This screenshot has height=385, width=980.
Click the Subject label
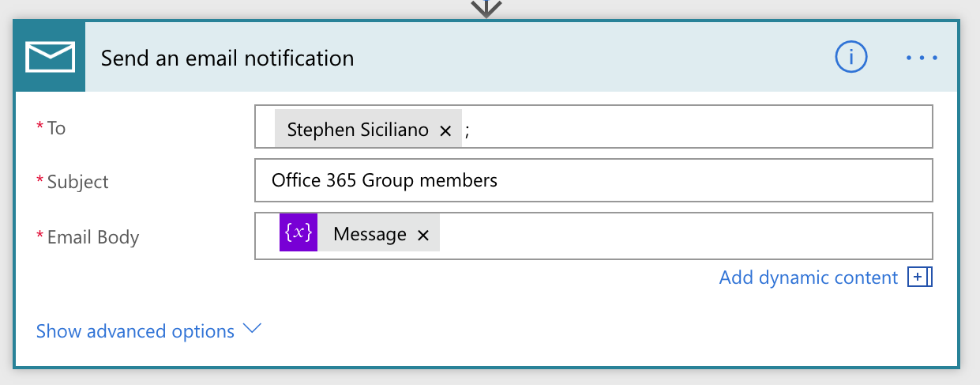(77, 182)
